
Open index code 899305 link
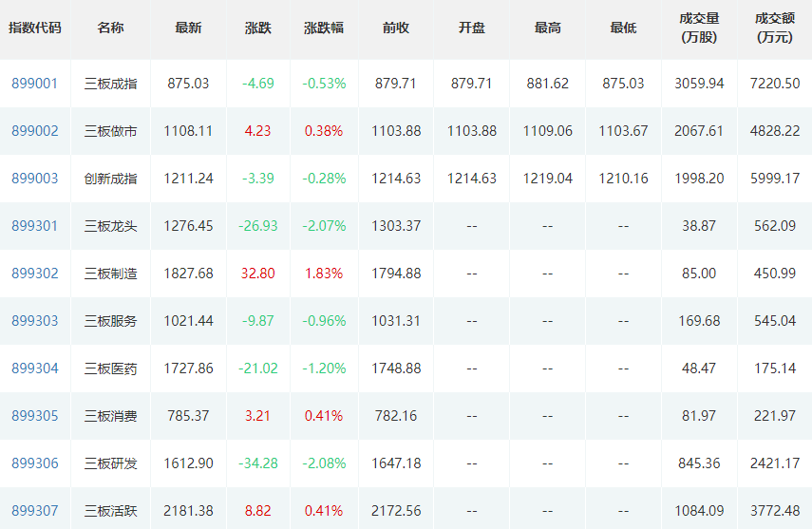tap(35, 416)
